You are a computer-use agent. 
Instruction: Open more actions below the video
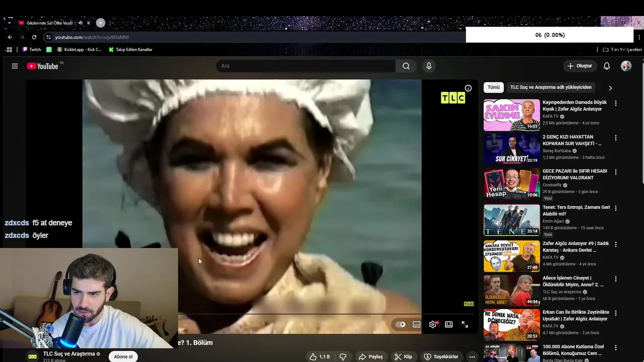click(472, 356)
